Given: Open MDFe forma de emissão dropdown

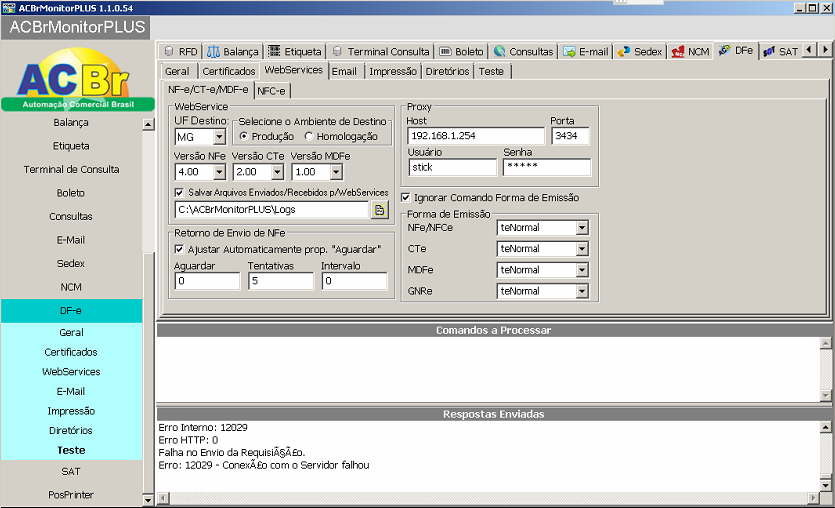Looking at the screenshot, I should 582,271.
